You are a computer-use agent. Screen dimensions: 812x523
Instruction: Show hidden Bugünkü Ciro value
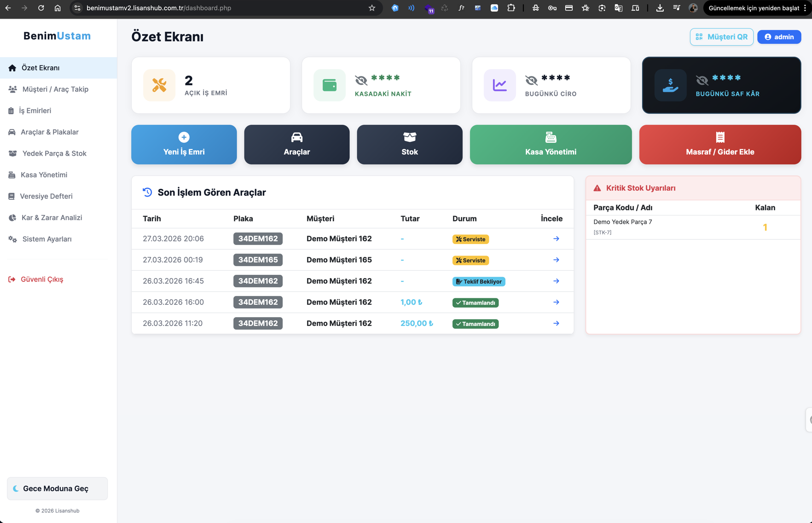pyautogui.click(x=531, y=80)
